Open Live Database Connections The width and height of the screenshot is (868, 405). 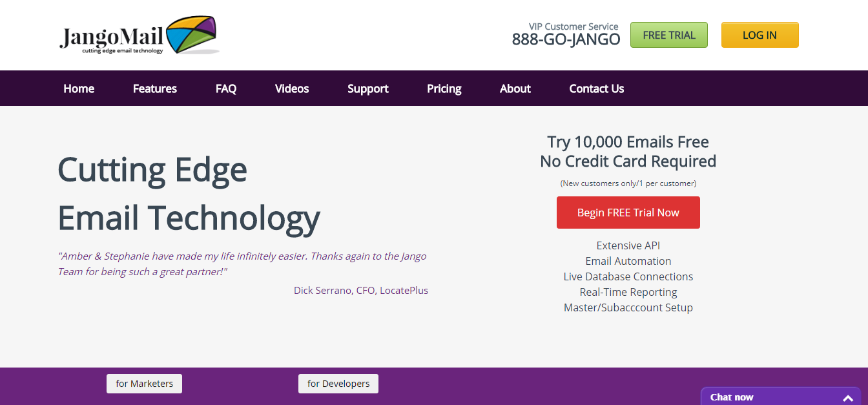pos(628,276)
